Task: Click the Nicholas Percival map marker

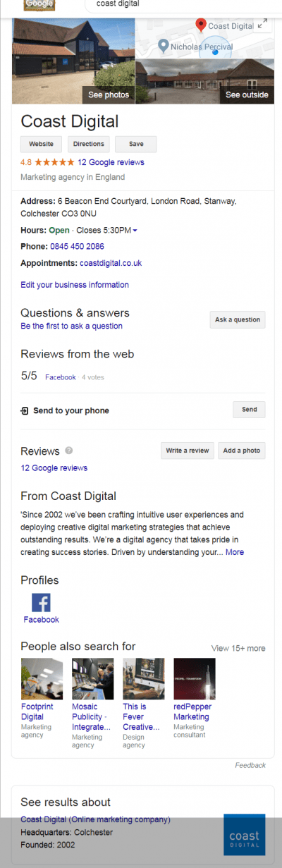Action: (x=164, y=46)
